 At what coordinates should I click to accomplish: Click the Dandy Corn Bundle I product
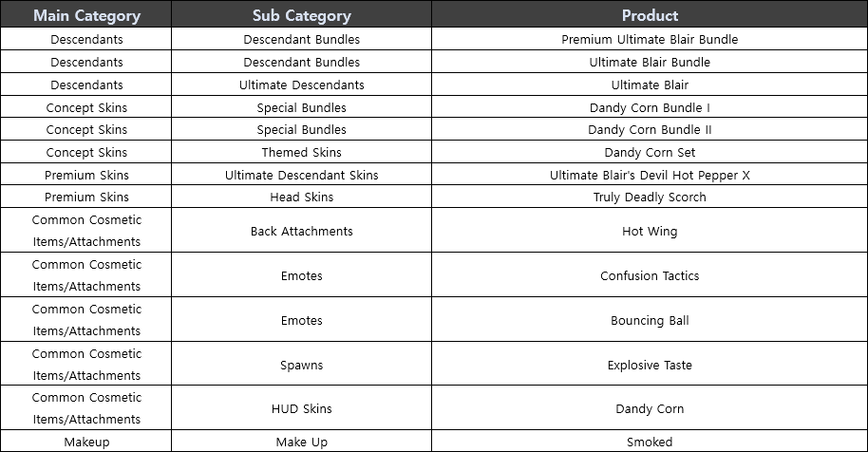[x=650, y=107]
